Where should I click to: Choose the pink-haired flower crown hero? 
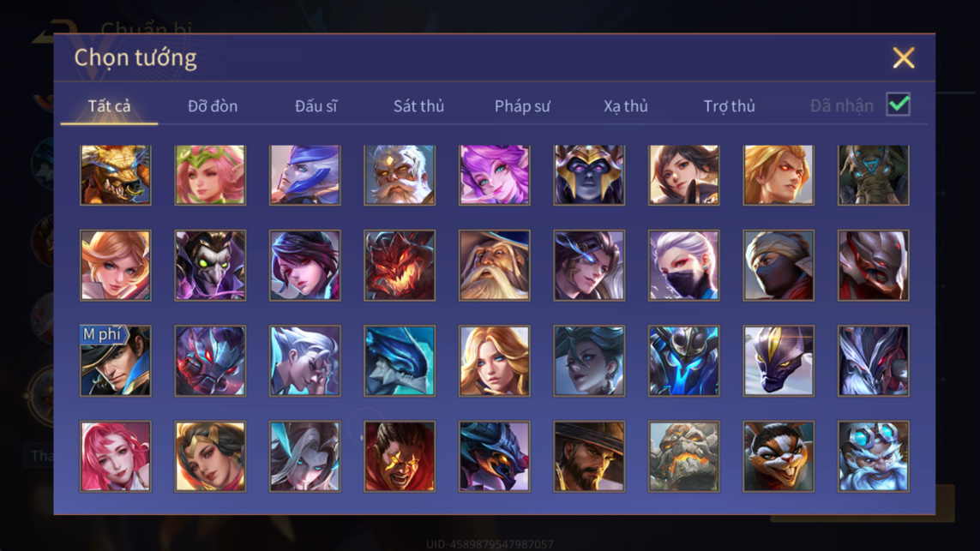point(210,175)
